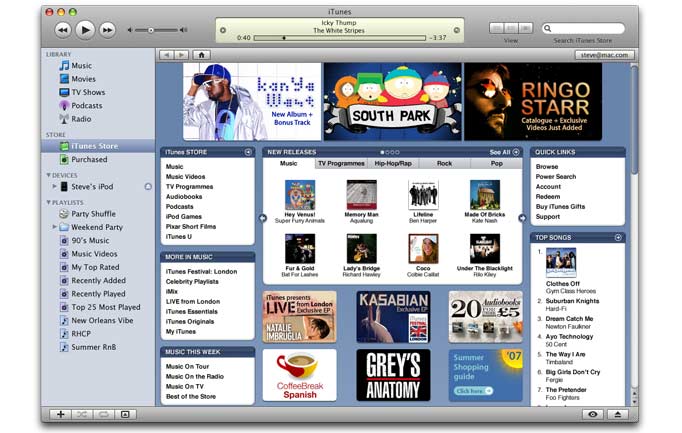Screen dimensions: 682x433
Task: Select the TV Programmes tab
Action: 341,163
